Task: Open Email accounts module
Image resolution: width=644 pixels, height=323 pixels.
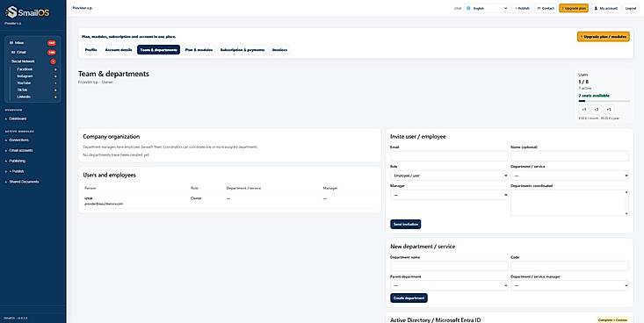Action: [x=20, y=150]
